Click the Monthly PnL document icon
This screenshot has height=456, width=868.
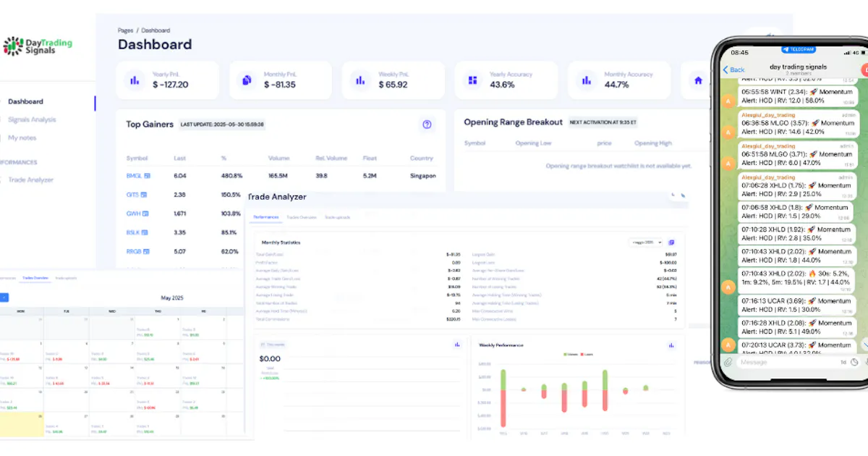(x=247, y=80)
